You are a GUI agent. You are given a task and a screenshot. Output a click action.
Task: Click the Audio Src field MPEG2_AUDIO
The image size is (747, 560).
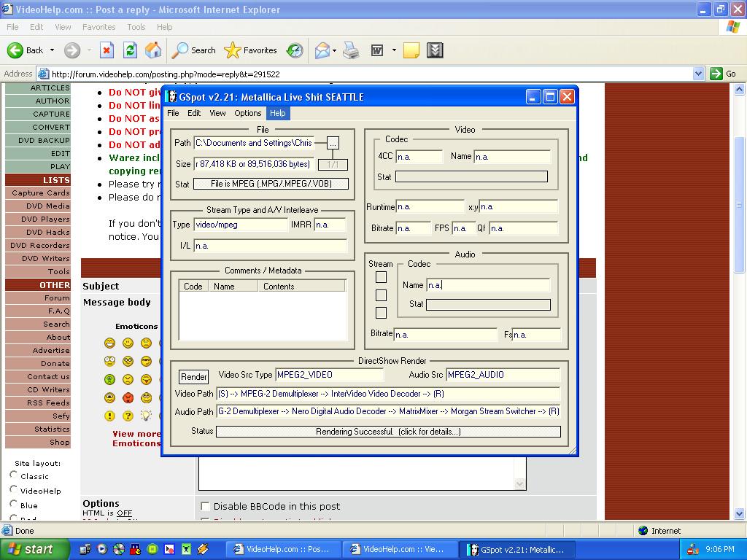[503, 375]
